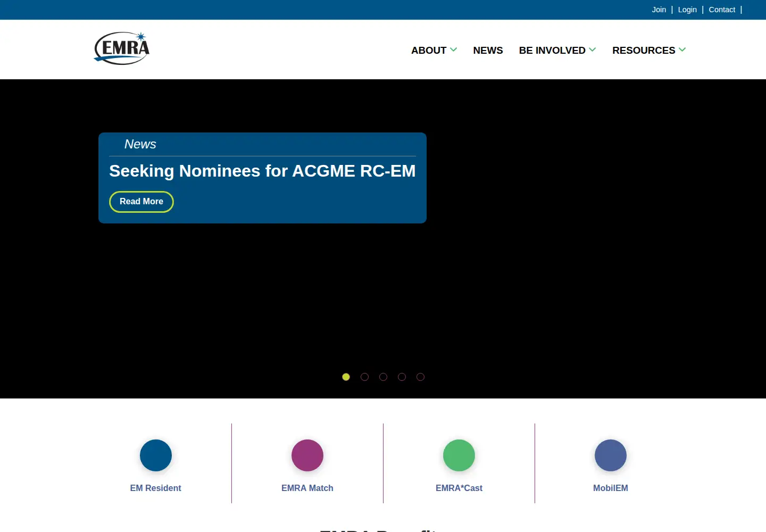Open the EMRA*Cast green circle icon
Screen dimensions: 766x532
(x=459, y=455)
